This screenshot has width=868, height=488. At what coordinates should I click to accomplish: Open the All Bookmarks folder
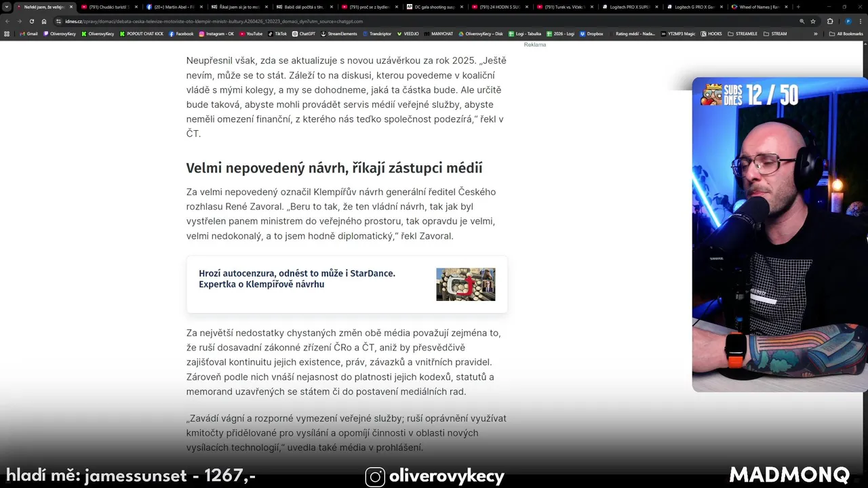pos(846,34)
